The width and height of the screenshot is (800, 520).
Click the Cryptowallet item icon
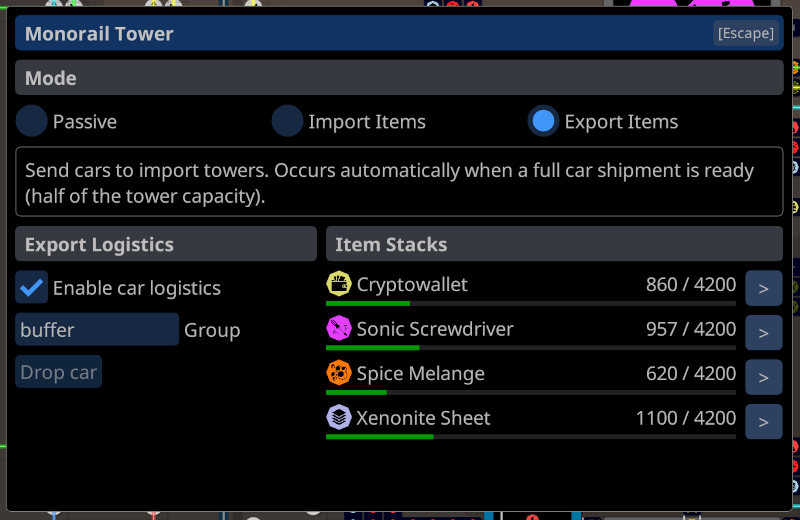click(x=339, y=284)
